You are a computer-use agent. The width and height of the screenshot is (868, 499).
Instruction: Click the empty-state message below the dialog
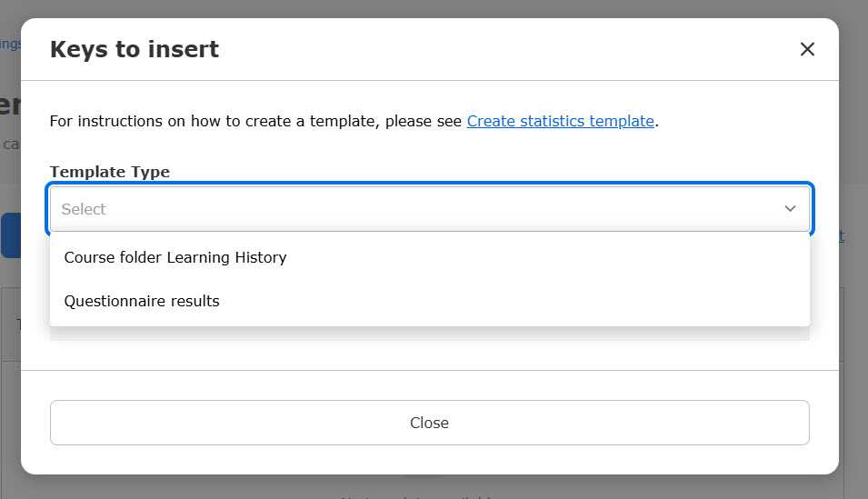418,494
